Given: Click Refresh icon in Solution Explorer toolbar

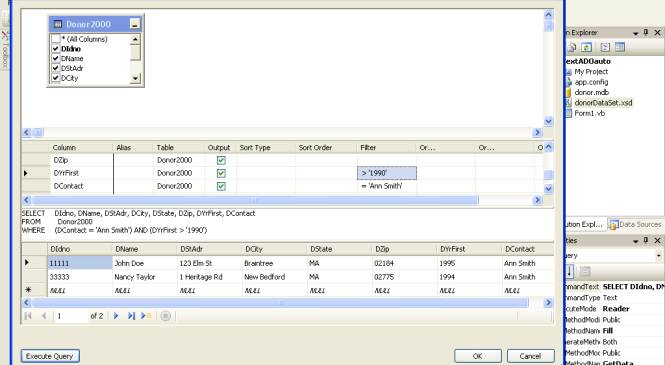Looking at the screenshot, I should click(586, 47).
